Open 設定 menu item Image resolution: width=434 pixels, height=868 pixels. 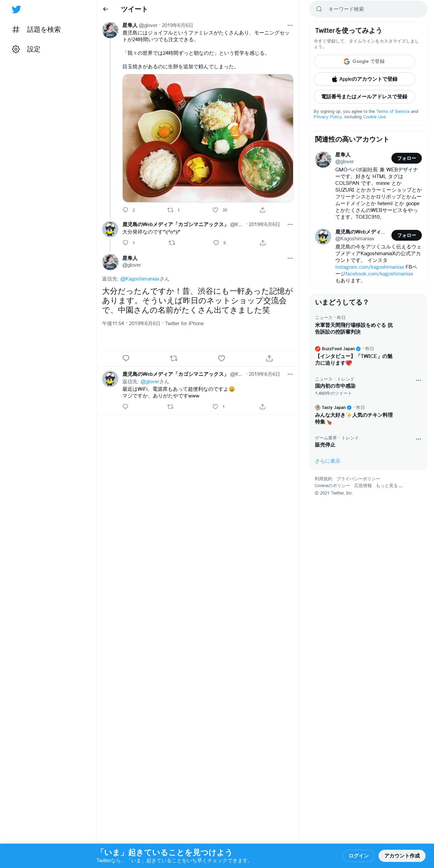point(33,49)
